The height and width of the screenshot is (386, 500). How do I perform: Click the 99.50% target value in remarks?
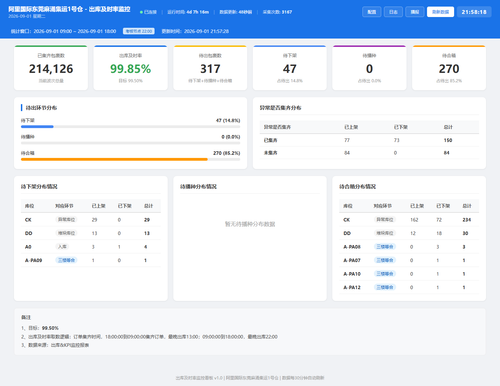pyautogui.click(x=50, y=328)
